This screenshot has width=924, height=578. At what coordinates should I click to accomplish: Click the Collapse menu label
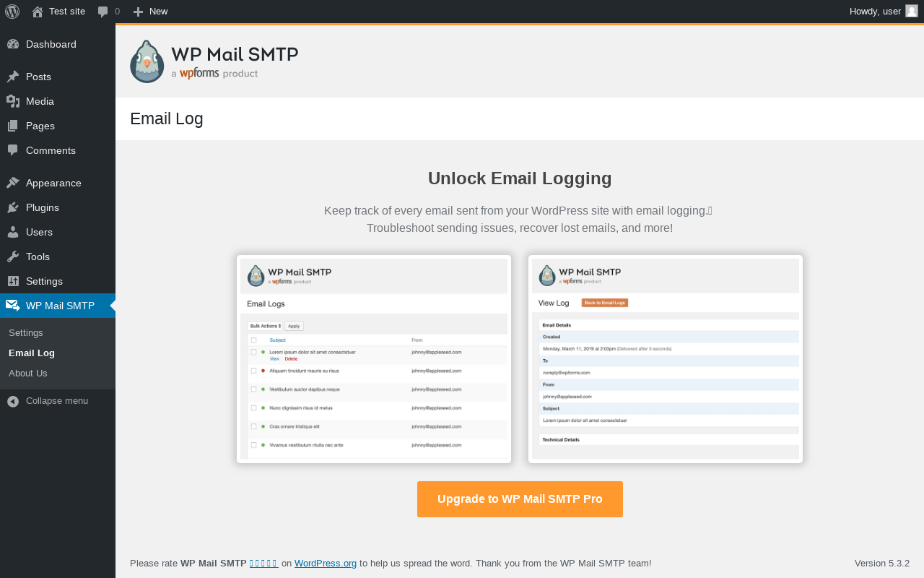point(57,400)
